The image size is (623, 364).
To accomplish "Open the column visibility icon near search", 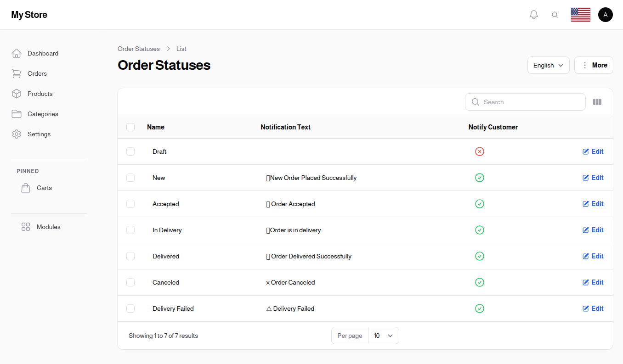I will click(x=597, y=101).
